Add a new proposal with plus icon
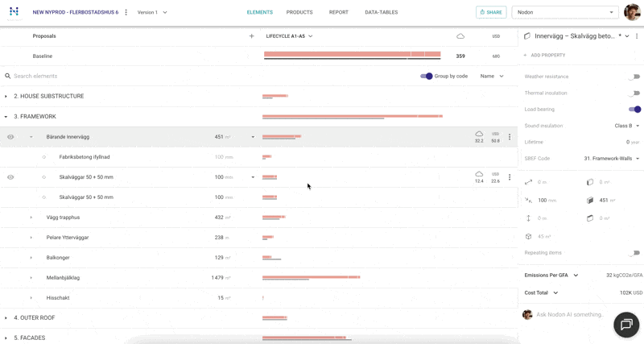The image size is (644, 344). (x=251, y=36)
